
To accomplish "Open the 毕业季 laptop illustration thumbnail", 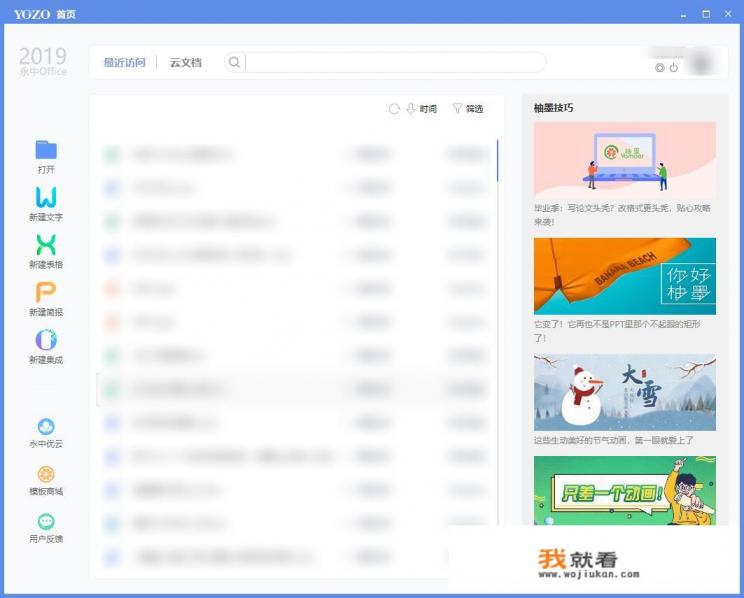I will pyautogui.click(x=625, y=159).
